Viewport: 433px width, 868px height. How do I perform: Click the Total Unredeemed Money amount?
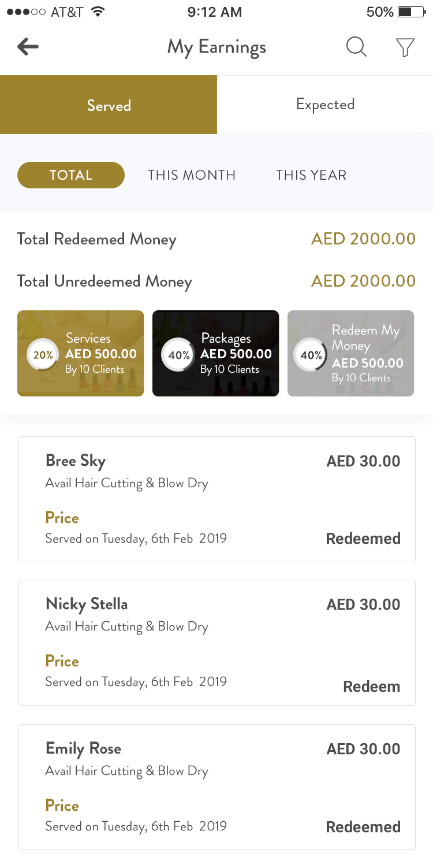[x=363, y=281]
